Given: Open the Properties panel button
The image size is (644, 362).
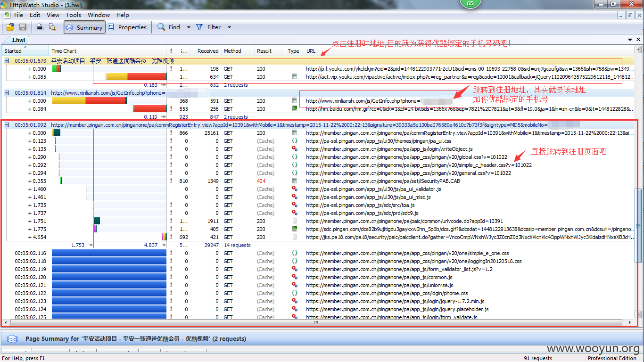Looking at the screenshot, I should 127,27.
